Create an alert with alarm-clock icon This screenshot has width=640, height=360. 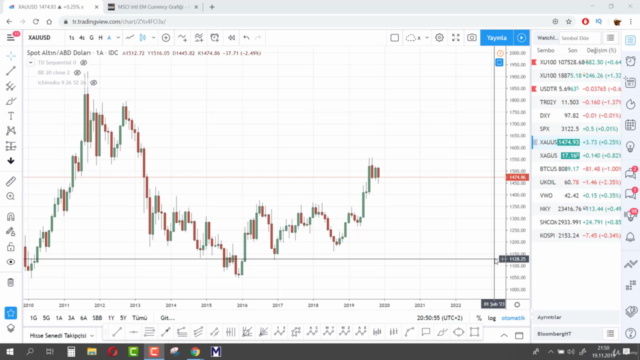pos(215,38)
